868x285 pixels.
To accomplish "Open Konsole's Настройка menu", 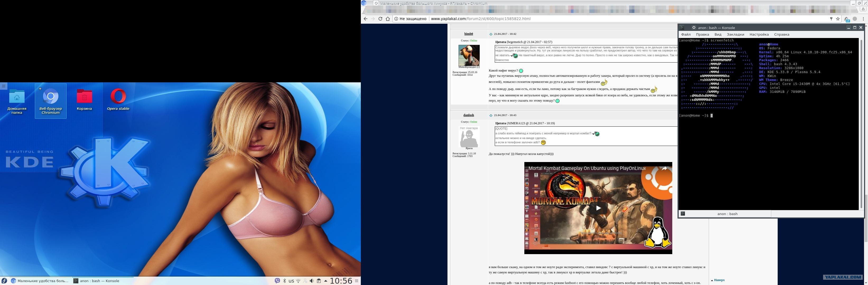I will [759, 34].
